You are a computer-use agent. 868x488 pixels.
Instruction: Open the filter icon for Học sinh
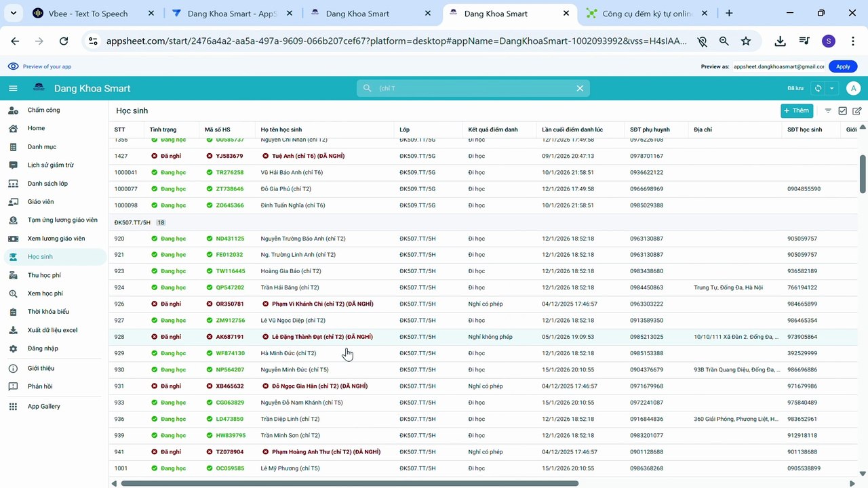(828, 110)
